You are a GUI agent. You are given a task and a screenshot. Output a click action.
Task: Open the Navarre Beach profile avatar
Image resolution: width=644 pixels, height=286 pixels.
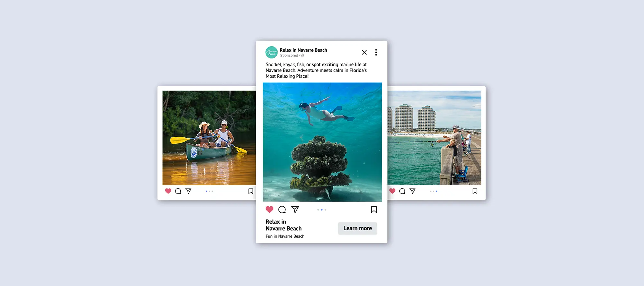pyautogui.click(x=271, y=52)
